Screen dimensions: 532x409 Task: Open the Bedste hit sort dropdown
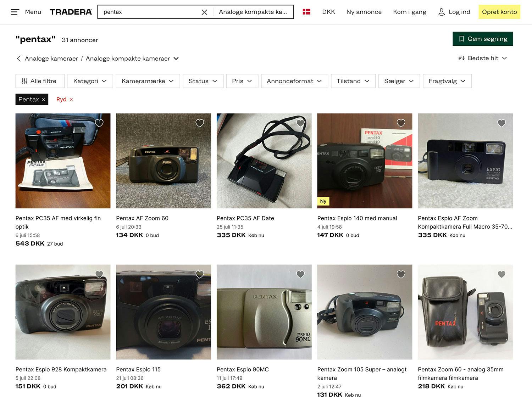482,58
